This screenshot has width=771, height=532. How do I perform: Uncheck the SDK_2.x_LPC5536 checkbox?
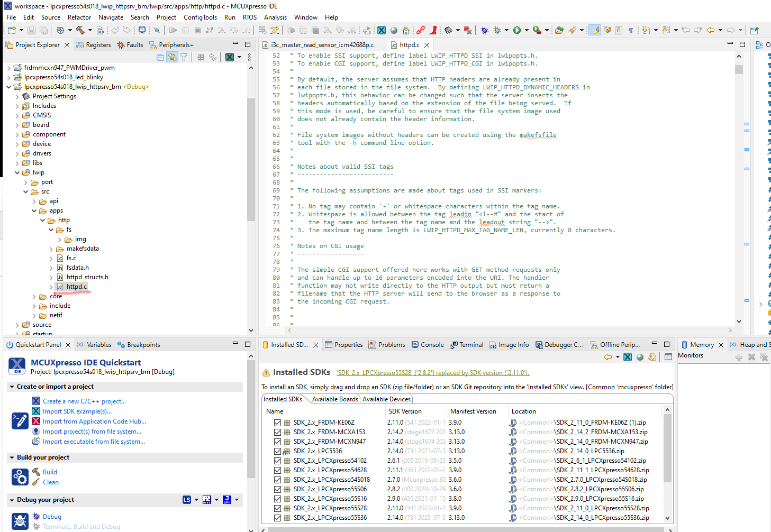(277, 451)
